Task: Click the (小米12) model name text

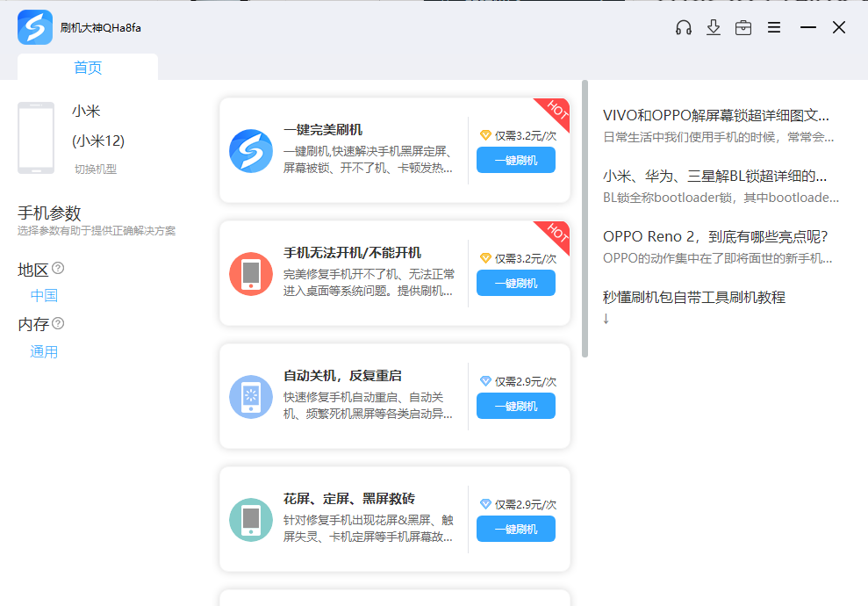Action: click(x=98, y=141)
